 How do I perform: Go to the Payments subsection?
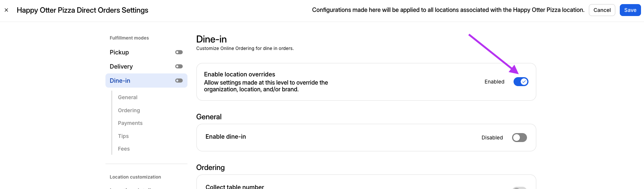[130, 123]
